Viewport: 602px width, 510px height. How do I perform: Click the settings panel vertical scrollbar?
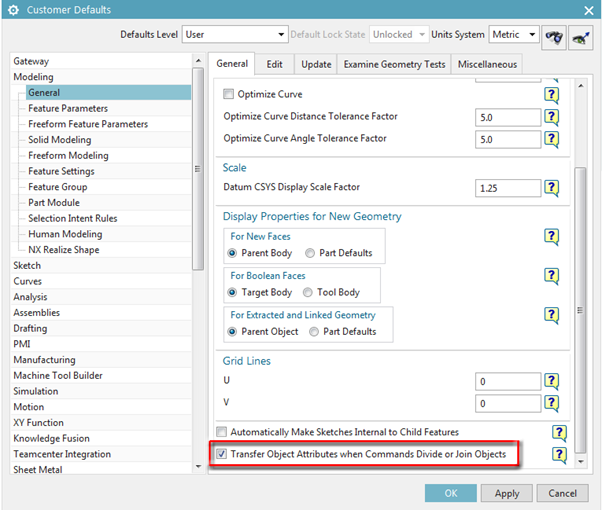(581, 300)
